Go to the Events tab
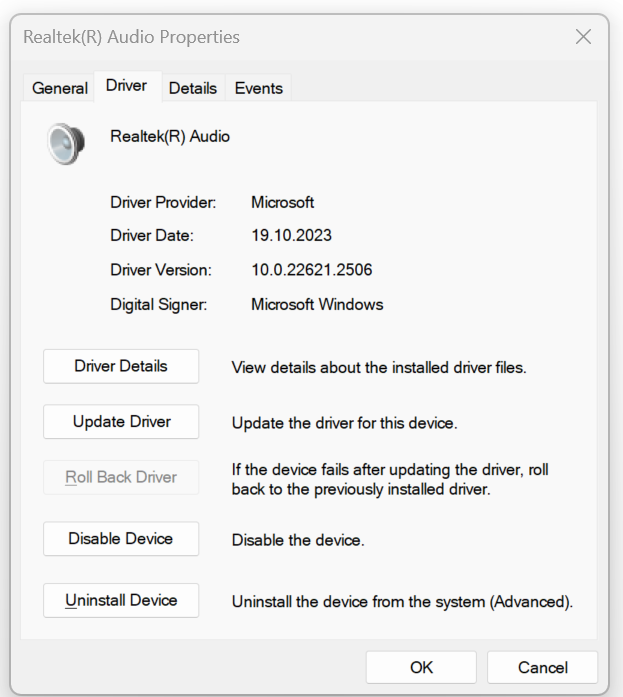Screen dimensions: 623x697 [259, 88]
